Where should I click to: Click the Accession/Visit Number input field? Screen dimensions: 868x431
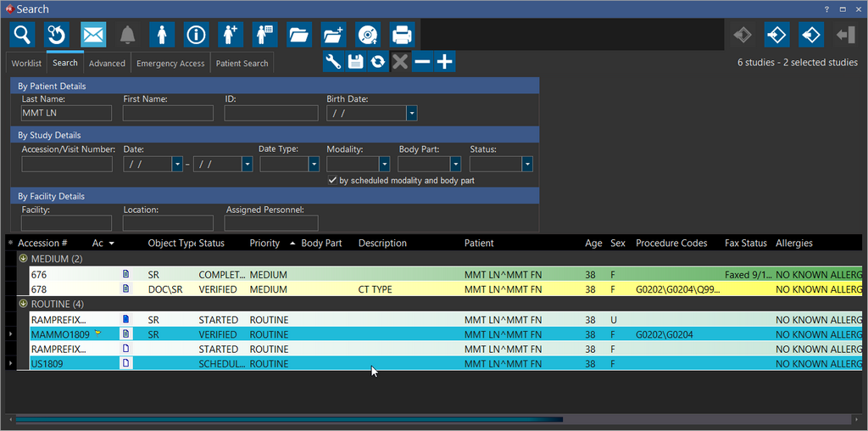[67, 165]
